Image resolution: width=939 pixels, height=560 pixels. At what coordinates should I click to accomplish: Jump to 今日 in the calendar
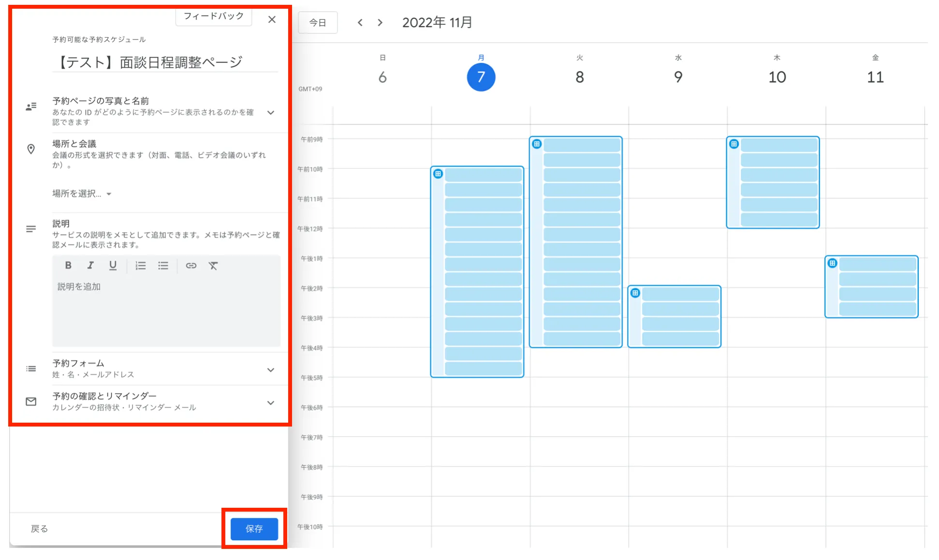(318, 23)
